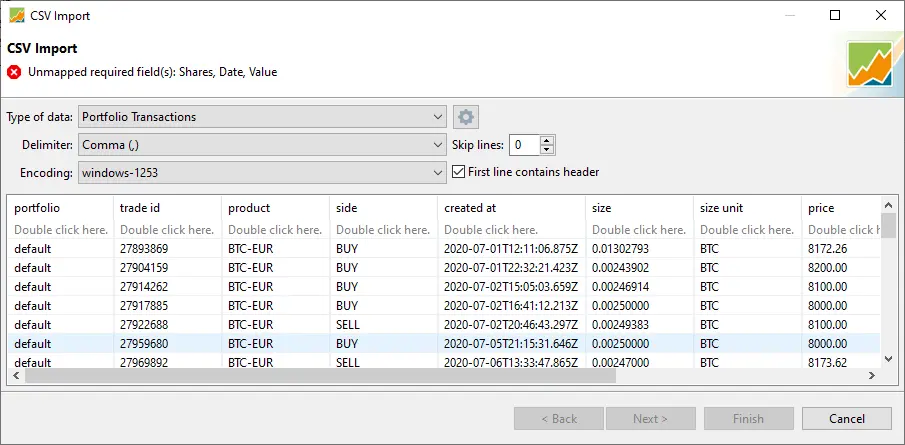The height and width of the screenshot is (445, 905).
Task: Click timestamp 2020-07-02T20:46:43.297Z
Action: [511, 325]
